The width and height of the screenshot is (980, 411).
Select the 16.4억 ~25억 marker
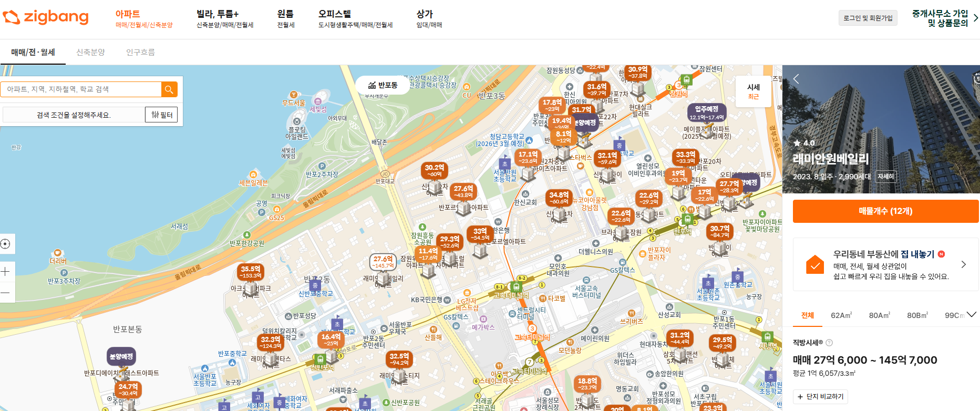331,340
